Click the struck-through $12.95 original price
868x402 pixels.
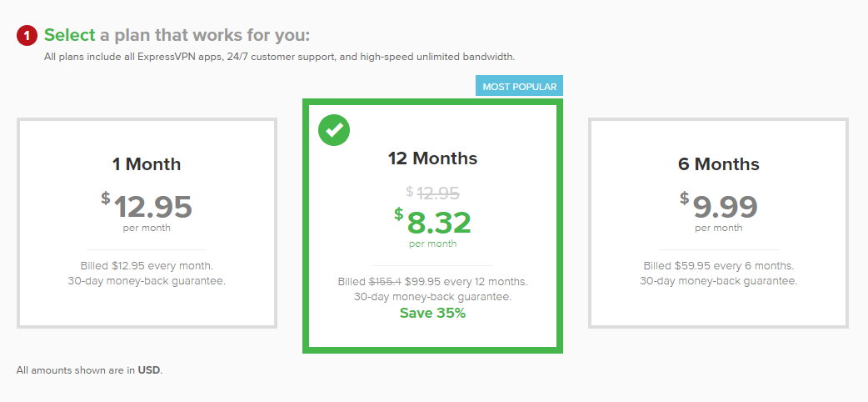(432, 193)
